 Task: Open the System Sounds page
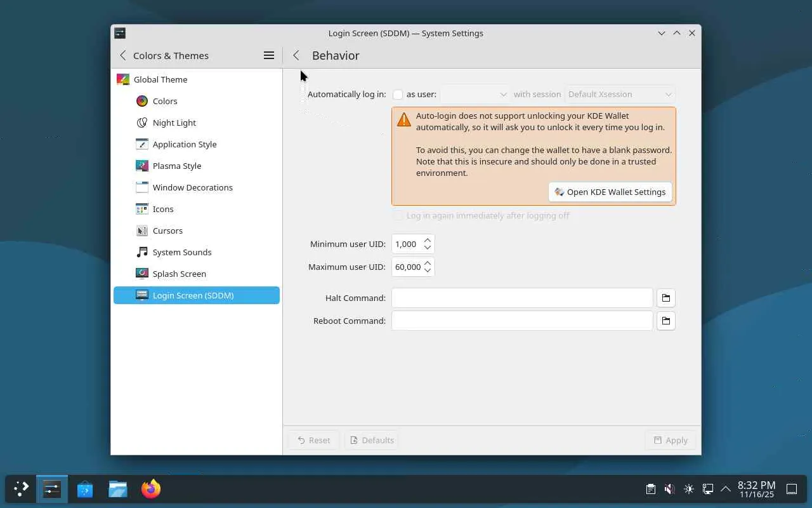point(197,252)
